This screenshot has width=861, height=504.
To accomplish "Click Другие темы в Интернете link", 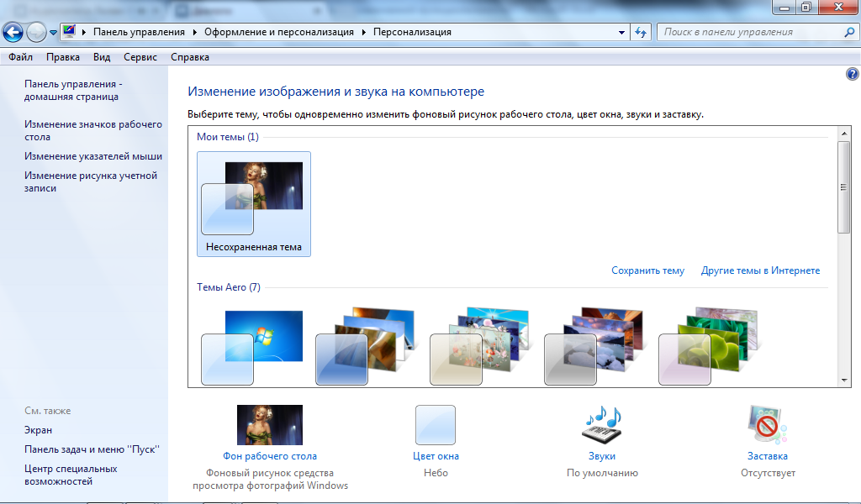I will pyautogui.click(x=760, y=270).
